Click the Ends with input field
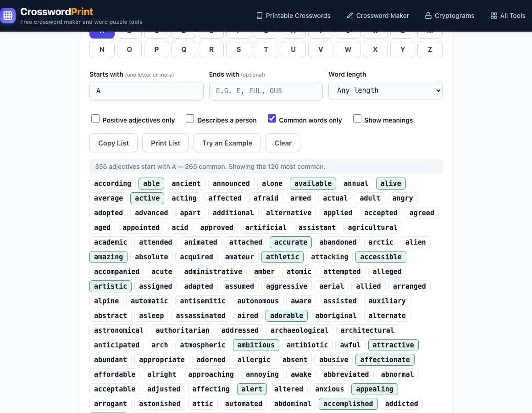 266,90
